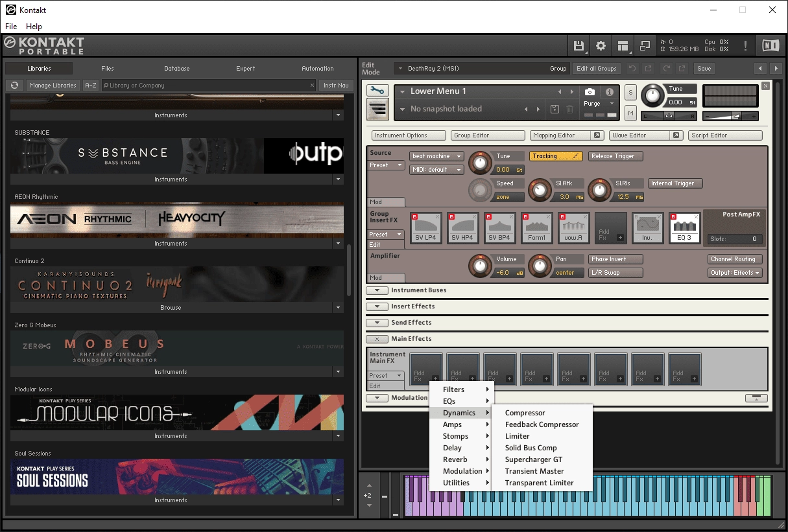Viewport: 788px width, 532px height.
Task: Open the Output: Effects dropdown
Action: tap(735, 273)
